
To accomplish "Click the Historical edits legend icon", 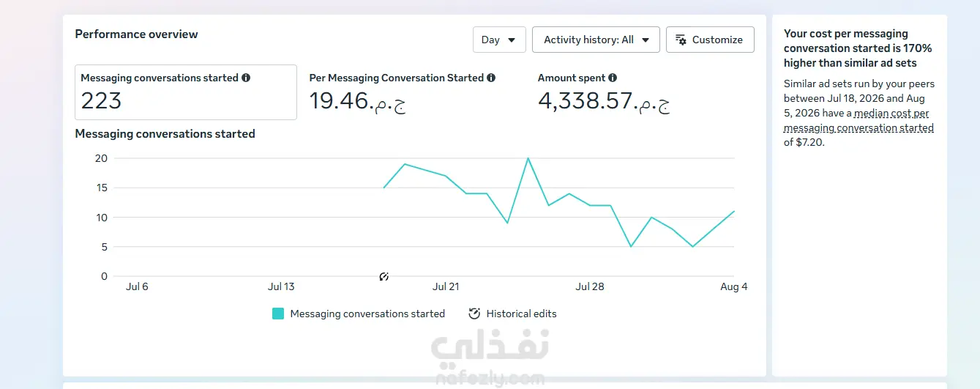I will click(474, 314).
